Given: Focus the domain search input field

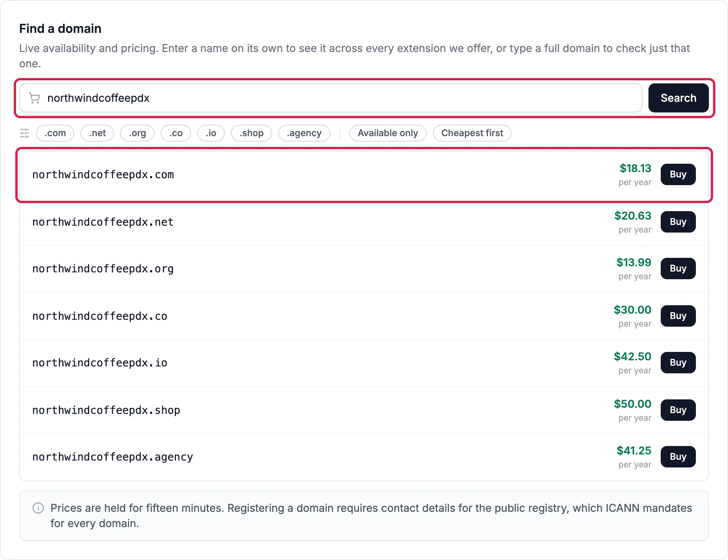Looking at the screenshot, I should click(331, 98).
